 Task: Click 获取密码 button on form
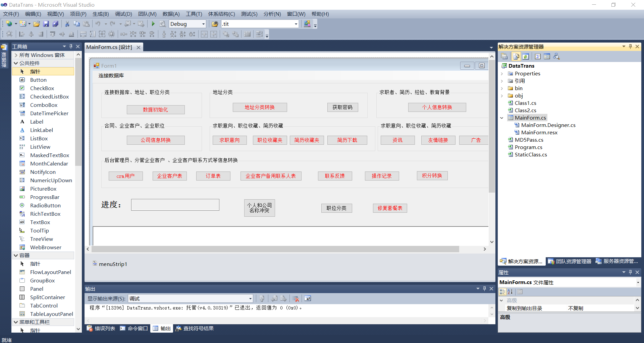(x=342, y=107)
